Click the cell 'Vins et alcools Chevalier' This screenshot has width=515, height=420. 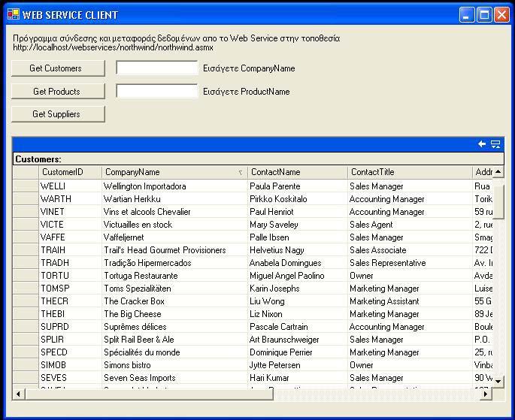pyautogui.click(x=174, y=212)
